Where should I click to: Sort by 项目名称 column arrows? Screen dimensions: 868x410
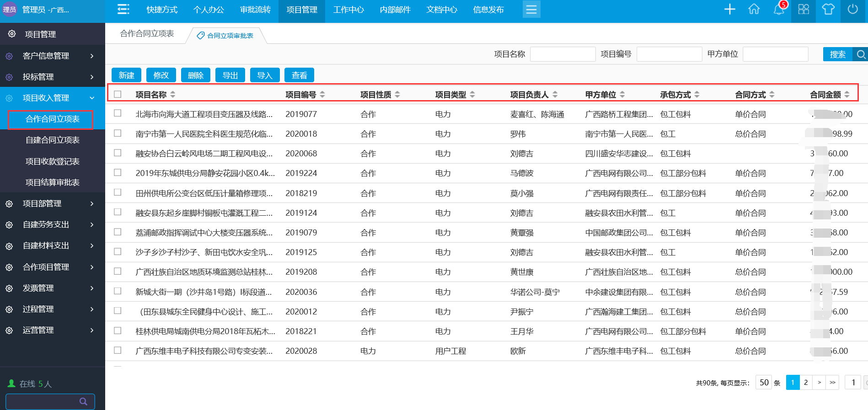(172, 94)
